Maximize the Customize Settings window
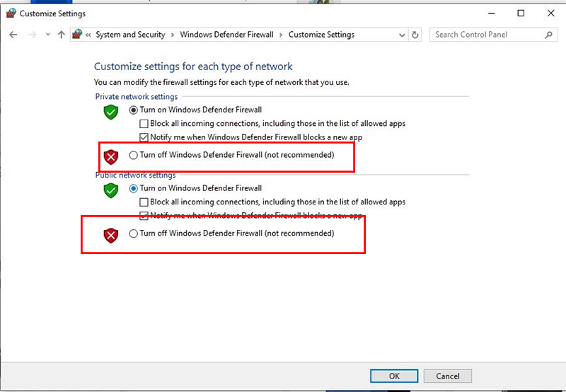This screenshot has height=392, width=566. pyautogui.click(x=521, y=13)
